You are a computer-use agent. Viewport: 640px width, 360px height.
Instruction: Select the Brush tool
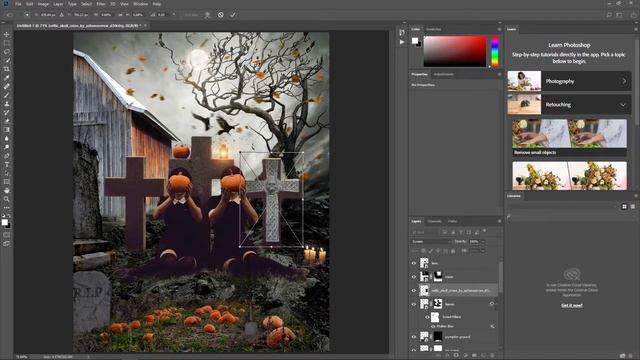(x=7, y=95)
